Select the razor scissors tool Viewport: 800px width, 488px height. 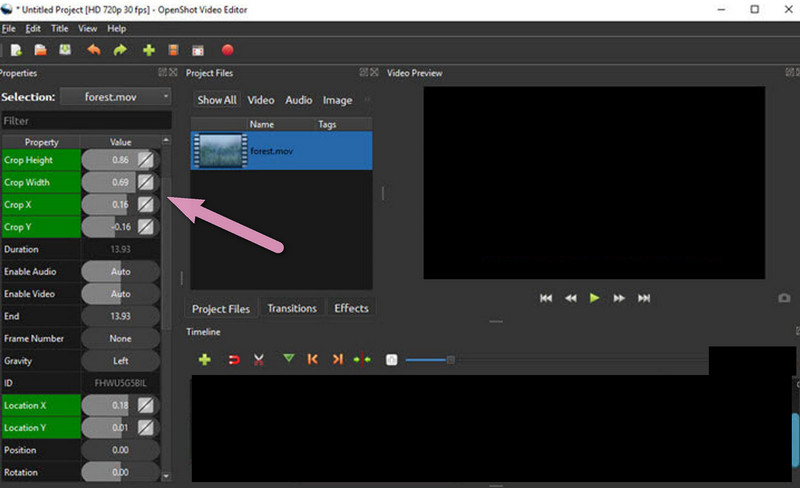(259, 360)
